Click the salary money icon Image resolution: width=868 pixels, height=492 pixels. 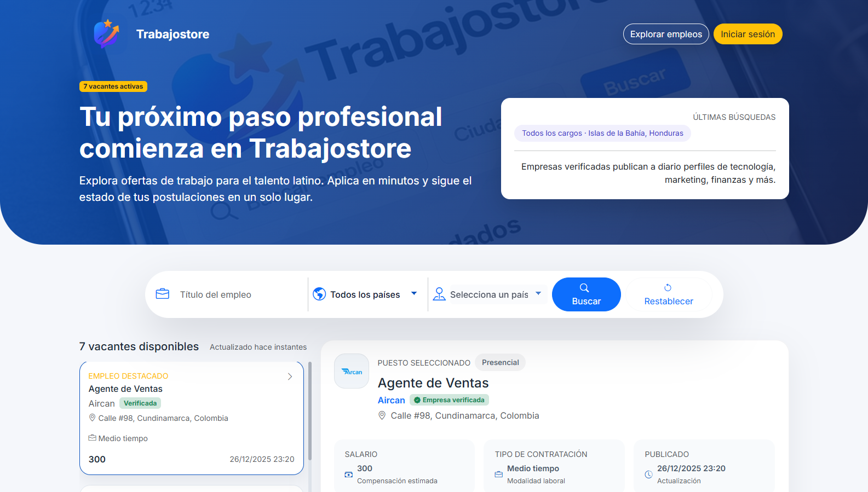349,474
